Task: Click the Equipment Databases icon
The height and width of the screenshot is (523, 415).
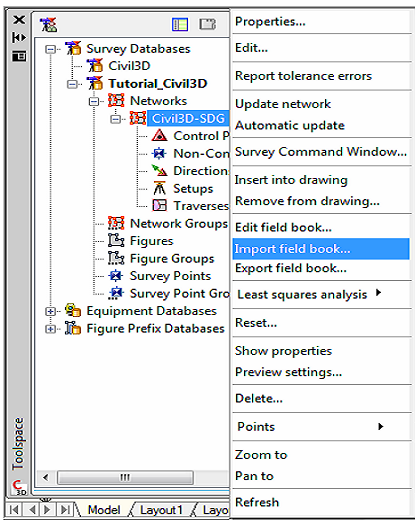Action: pyautogui.click(x=73, y=311)
